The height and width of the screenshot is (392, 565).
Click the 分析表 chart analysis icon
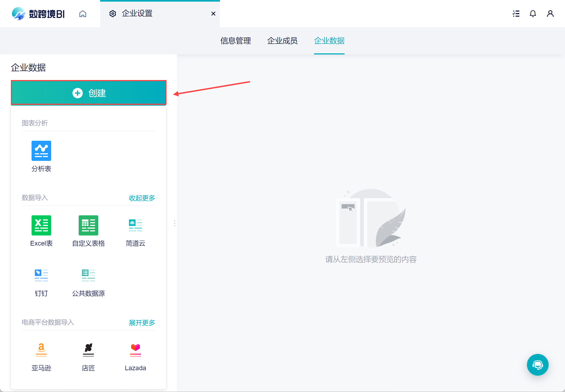click(41, 151)
